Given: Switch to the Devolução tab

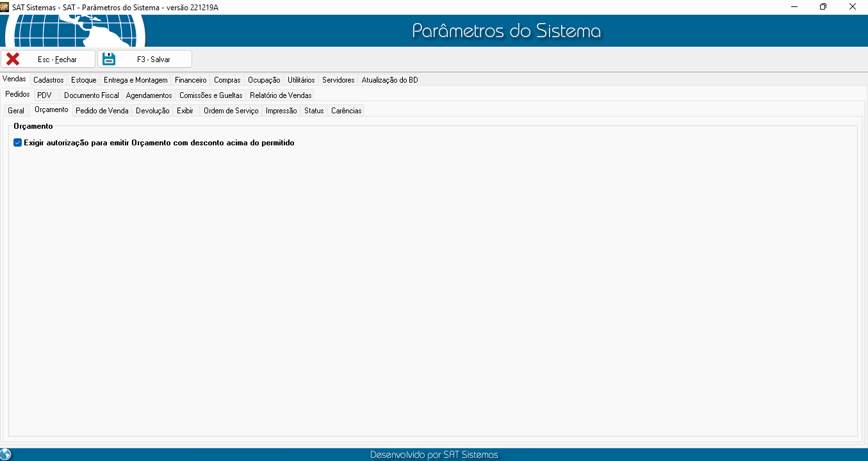Looking at the screenshot, I should point(152,111).
